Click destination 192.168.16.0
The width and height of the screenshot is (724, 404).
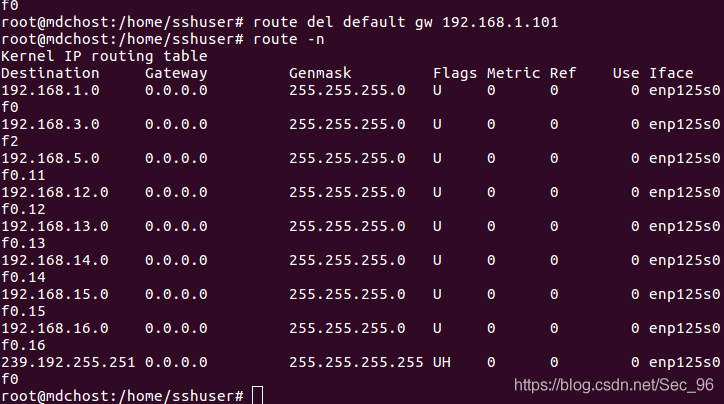coord(54,328)
